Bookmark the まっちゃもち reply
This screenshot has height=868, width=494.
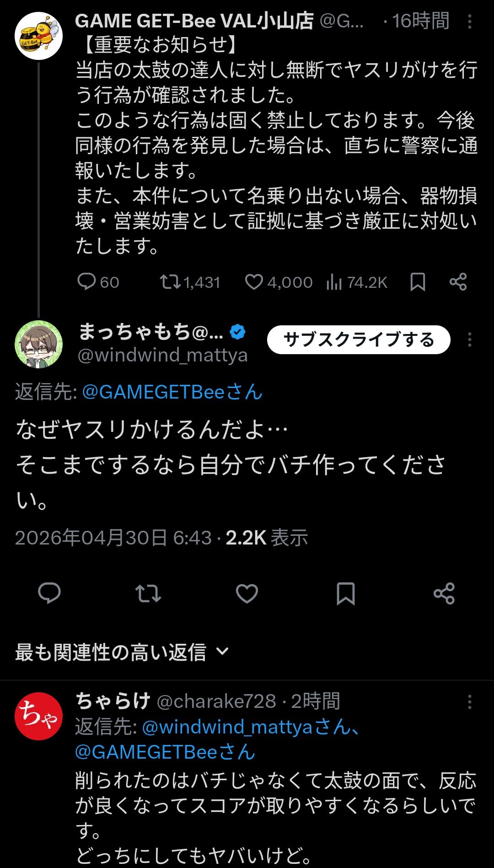346,593
